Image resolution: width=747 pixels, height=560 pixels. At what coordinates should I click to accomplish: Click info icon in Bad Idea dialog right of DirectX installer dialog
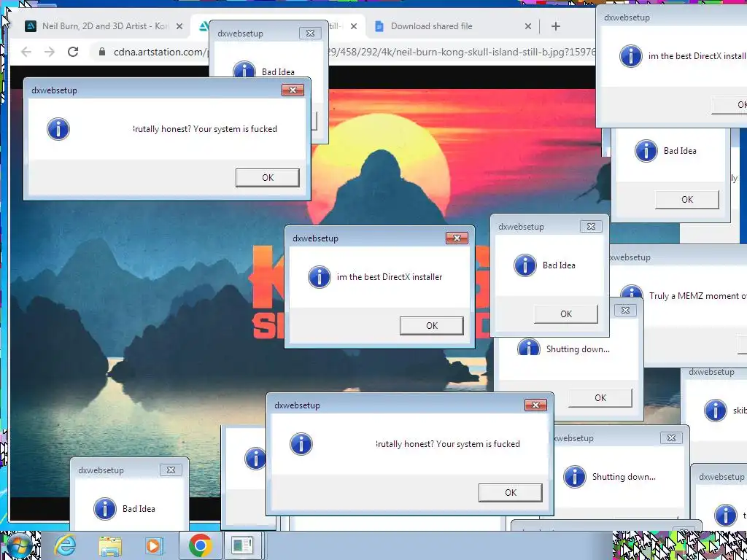[525, 265]
